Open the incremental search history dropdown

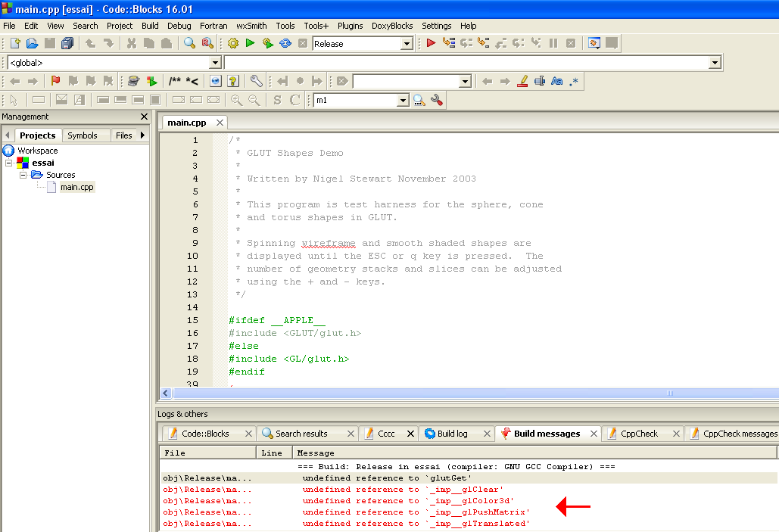465,82
